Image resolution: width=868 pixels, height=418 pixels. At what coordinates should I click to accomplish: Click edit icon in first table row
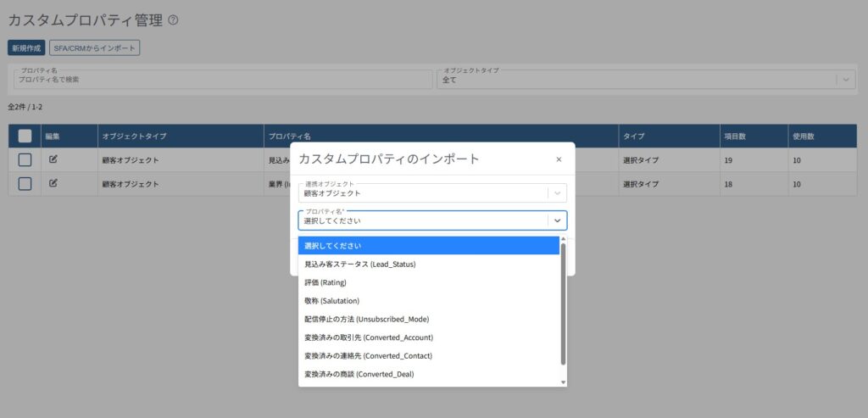[x=53, y=159]
